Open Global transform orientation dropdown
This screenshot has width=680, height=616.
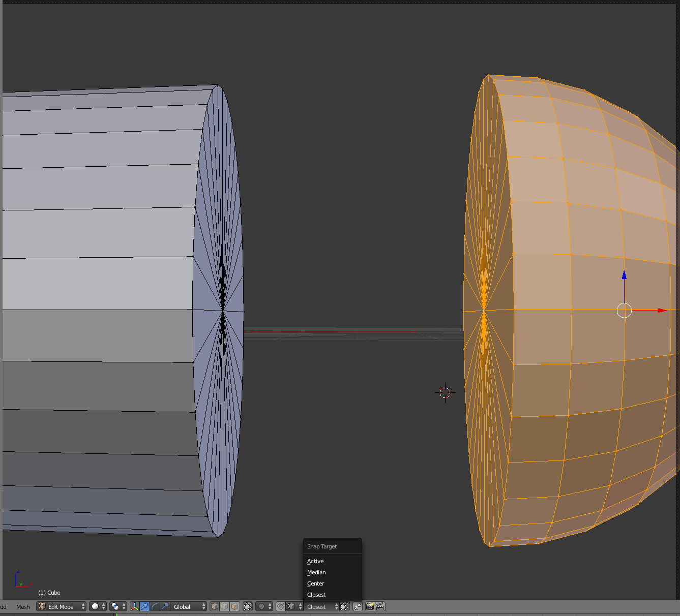coord(189,606)
